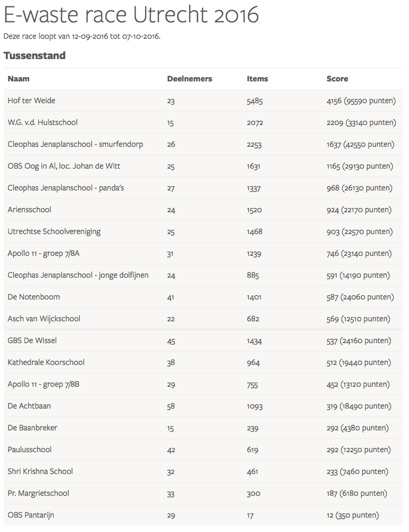This screenshot has width=409, height=532.
Task: Click the 'Apollo 11 - groep 7/8A' row name
Action: 44,253
